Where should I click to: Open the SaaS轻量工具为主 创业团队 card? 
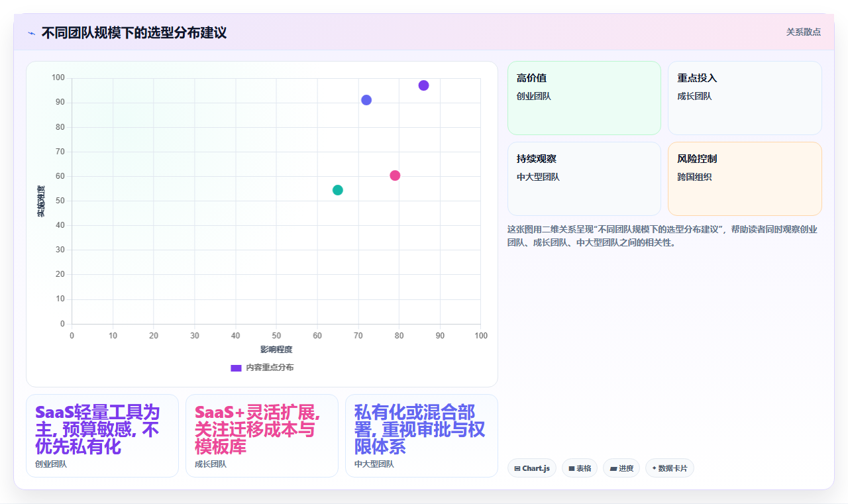tap(102, 436)
